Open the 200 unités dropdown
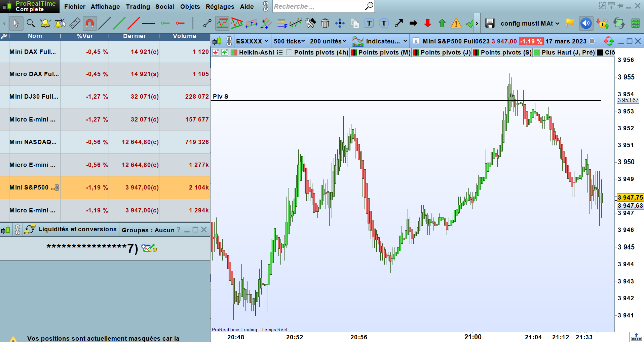The width and height of the screenshot is (644, 342). [x=328, y=41]
